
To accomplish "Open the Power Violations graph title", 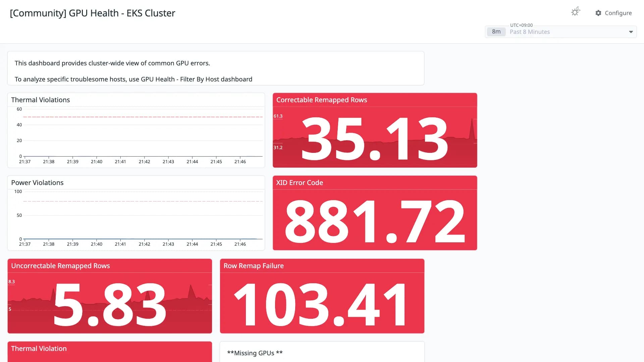I will 37,183.
